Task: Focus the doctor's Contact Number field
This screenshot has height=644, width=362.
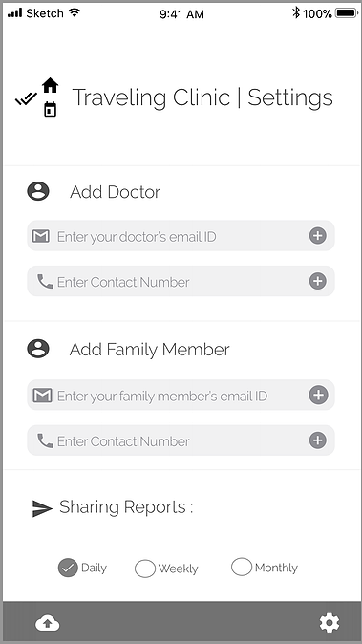Action: click(181, 281)
